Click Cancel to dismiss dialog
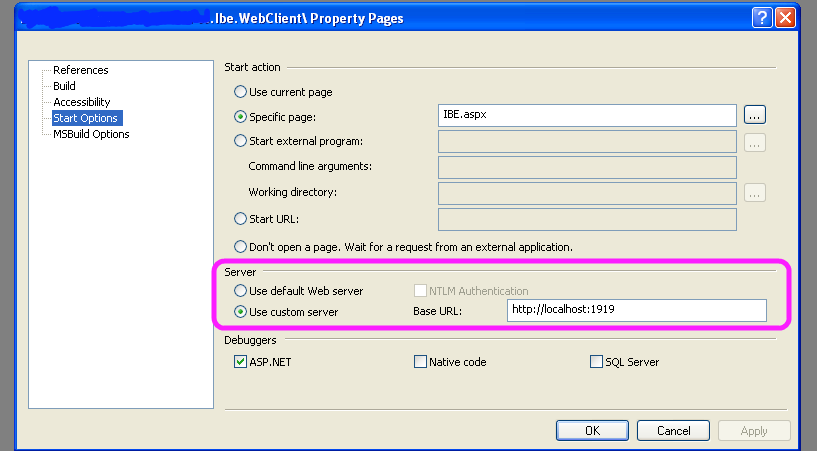The image size is (817, 451). (x=674, y=430)
